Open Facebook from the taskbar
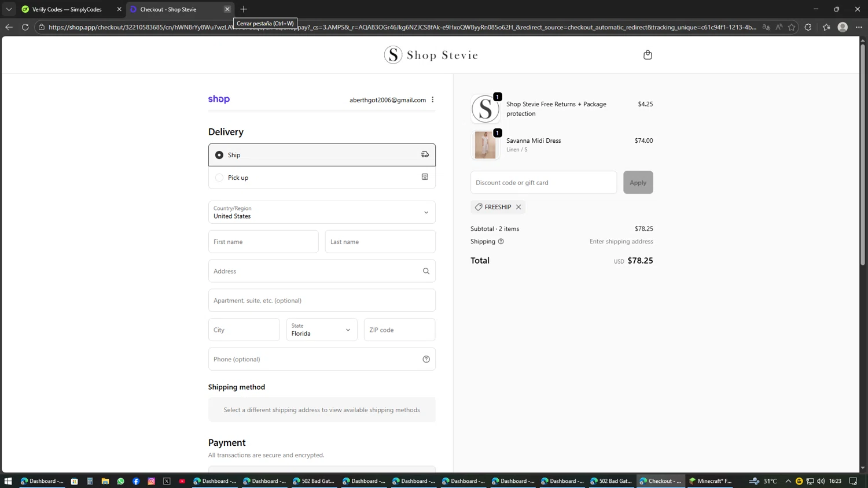 coord(136,481)
